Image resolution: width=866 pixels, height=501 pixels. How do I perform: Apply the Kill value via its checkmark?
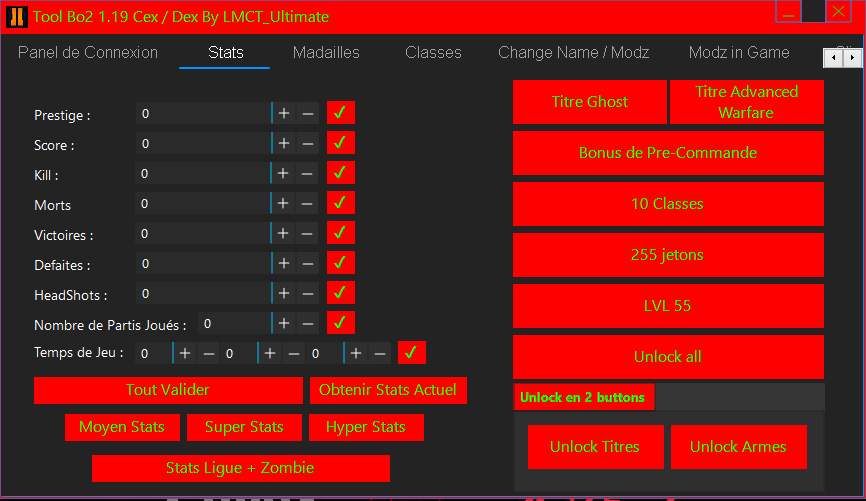pos(340,172)
